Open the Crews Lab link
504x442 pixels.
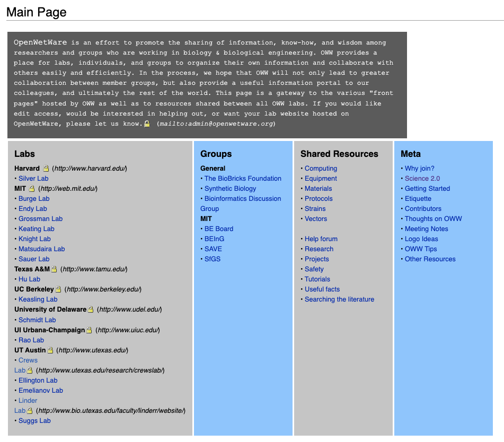(28, 360)
